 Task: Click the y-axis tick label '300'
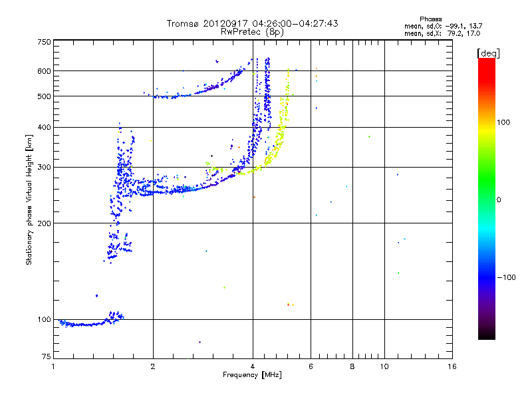click(x=45, y=168)
